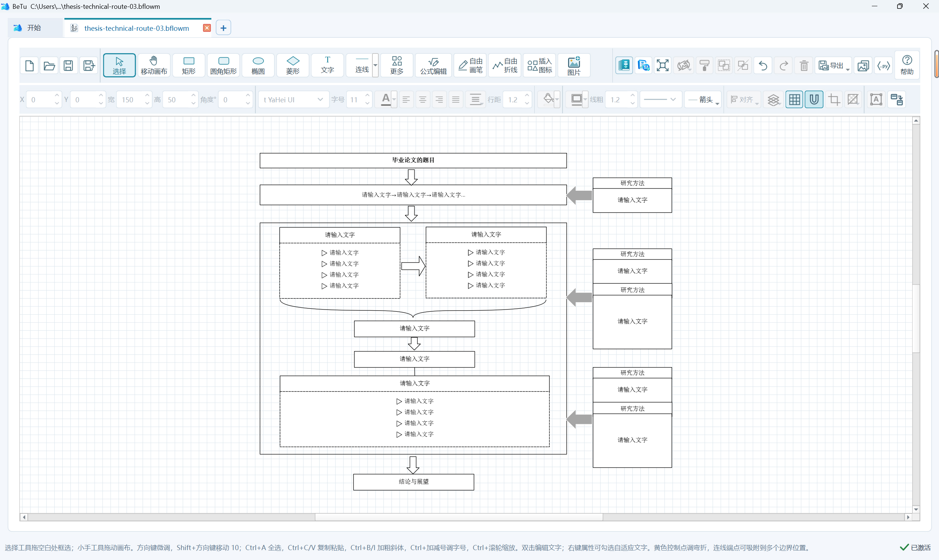The image size is (939, 560).
Task: Activate the 选择 selection tool
Action: point(119,65)
